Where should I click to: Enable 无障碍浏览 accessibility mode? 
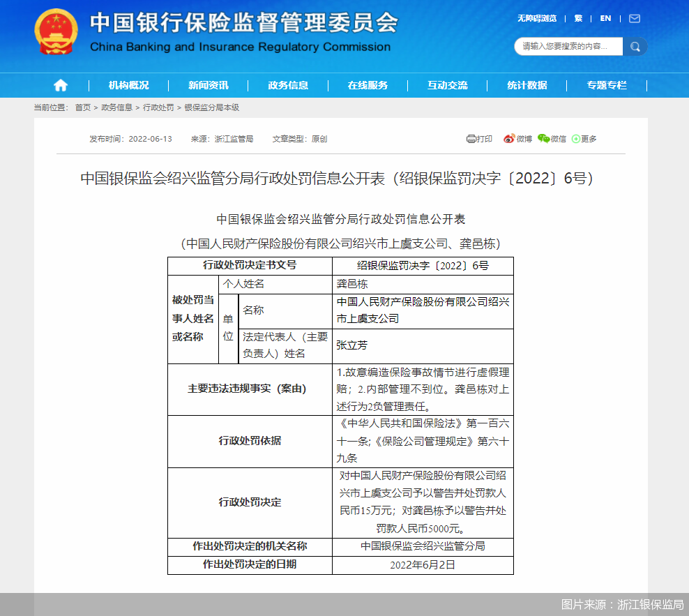[536, 19]
